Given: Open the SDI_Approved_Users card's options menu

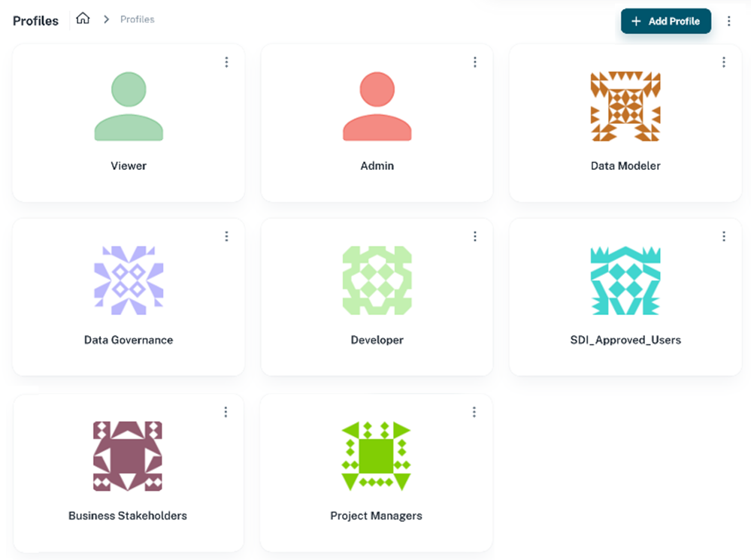Looking at the screenshot, I should (x=724, y=236).
